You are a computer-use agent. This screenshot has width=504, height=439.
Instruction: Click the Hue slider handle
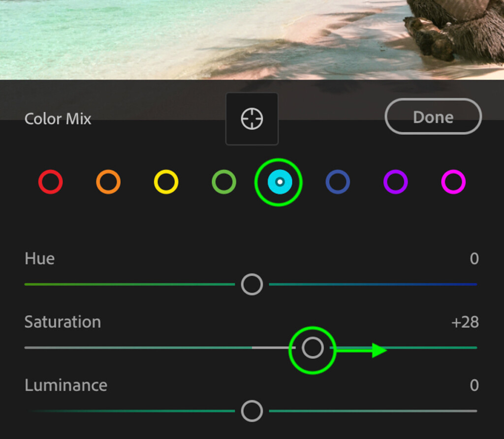252,284
